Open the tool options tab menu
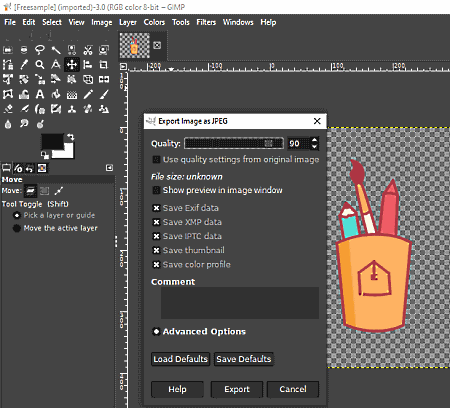The height and width of the screenshot is (408, 450). 109,168
